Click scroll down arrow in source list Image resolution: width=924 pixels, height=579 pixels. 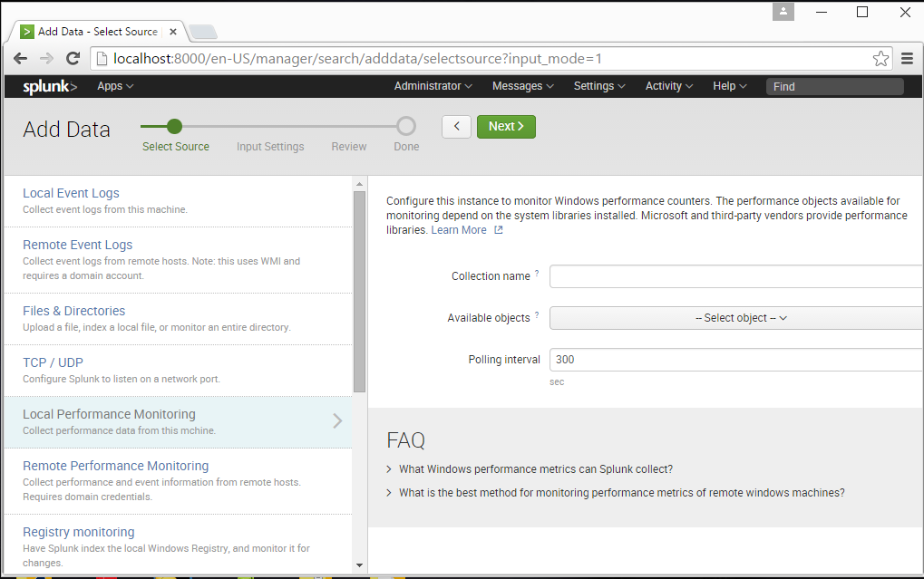point(359,565)
